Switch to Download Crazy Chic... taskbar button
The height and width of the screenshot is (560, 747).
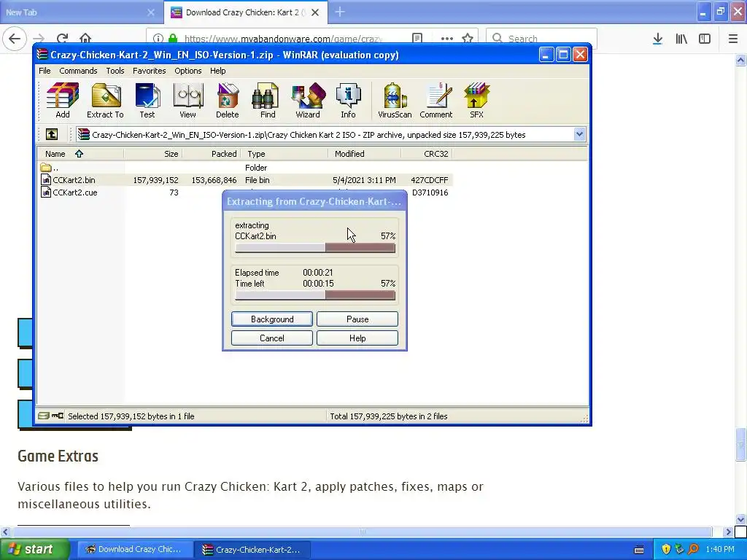pyautogui.click(x=135, y=550)
